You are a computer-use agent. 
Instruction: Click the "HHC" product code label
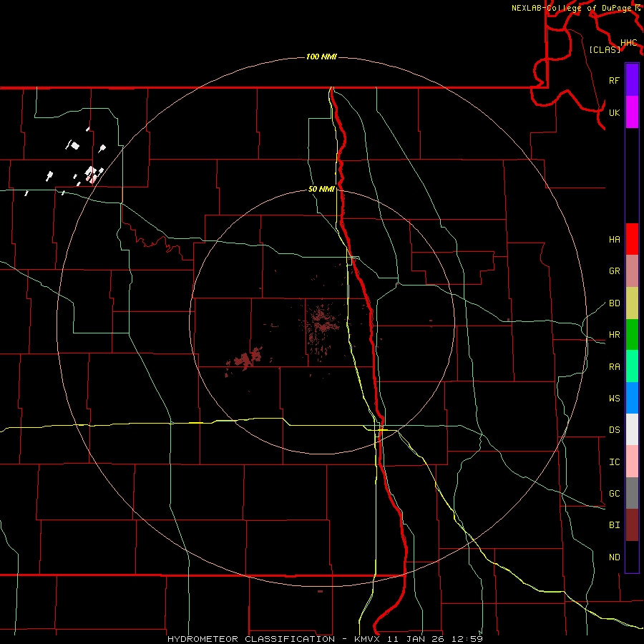629,43
